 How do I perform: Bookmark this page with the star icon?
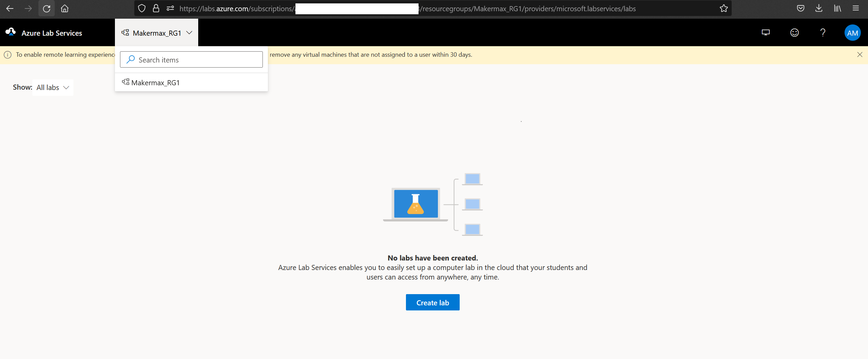tap(724, 8)
